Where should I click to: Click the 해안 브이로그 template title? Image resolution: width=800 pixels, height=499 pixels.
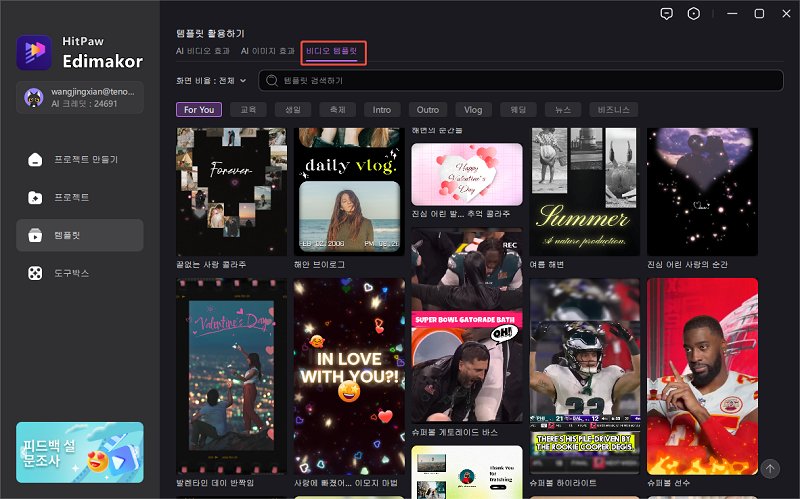pos(319,264)
